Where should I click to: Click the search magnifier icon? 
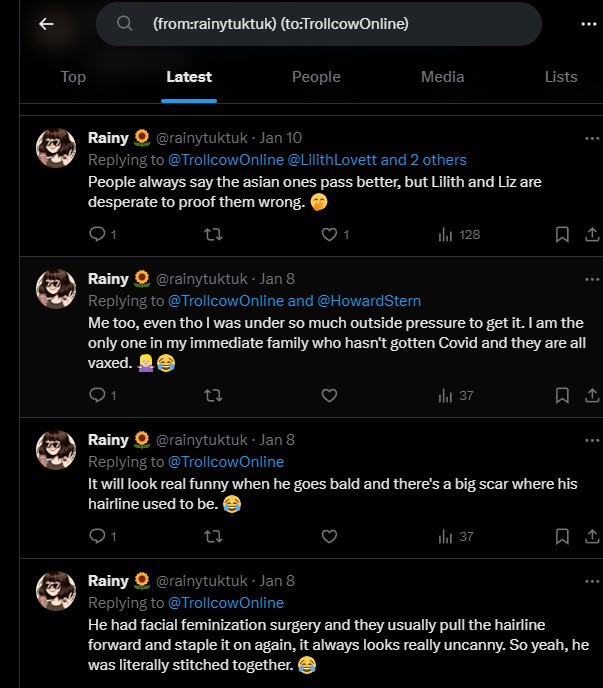point(125,24)
